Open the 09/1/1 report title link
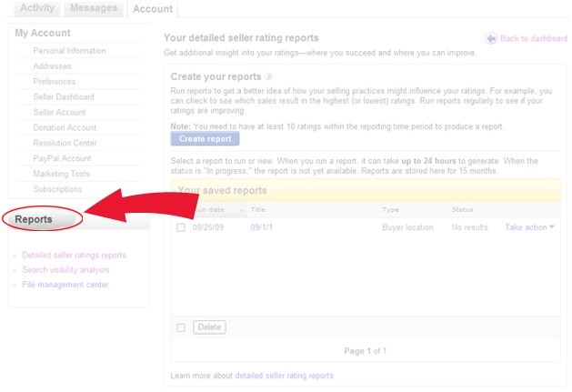572x392 pixels. point(262,227)
